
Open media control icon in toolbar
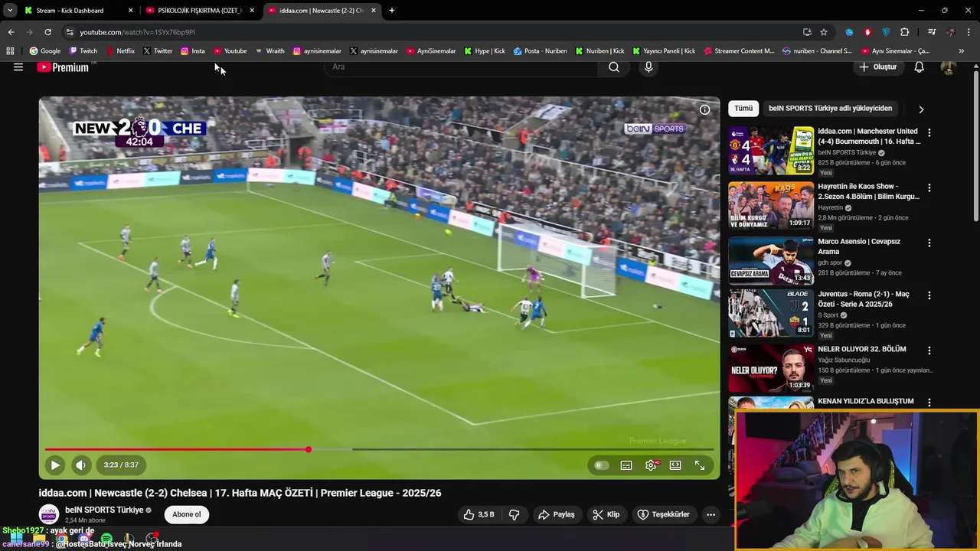pos(932,32)
